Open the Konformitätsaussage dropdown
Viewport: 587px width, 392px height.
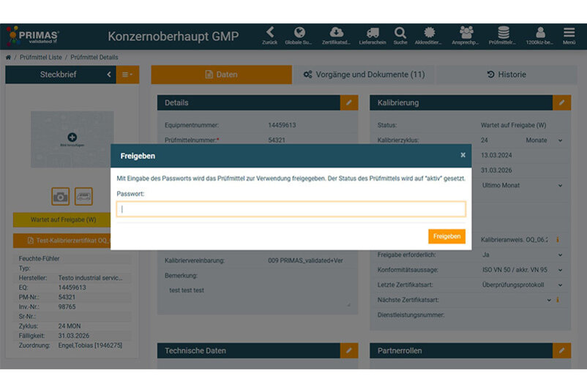(x=561, y=270)
